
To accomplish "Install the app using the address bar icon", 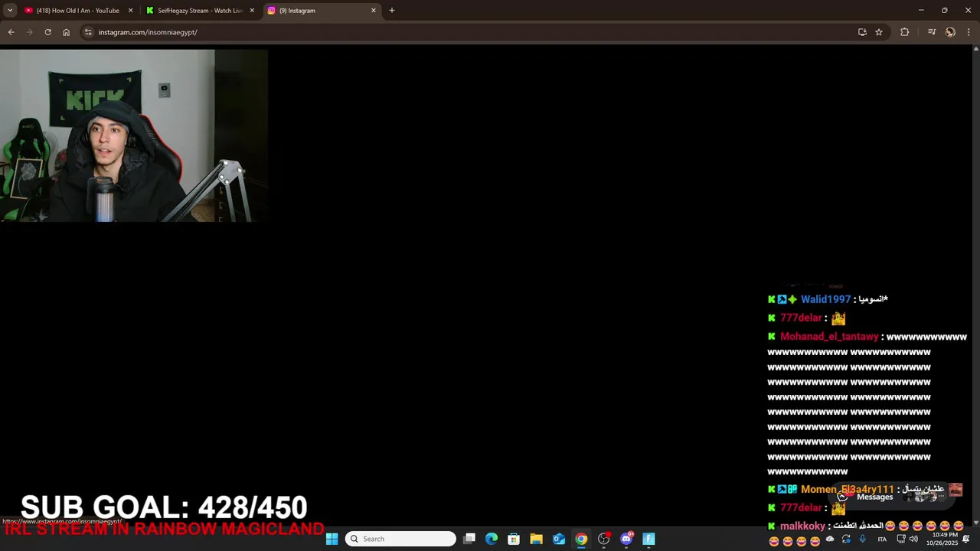I will pyautogui.click(x=862, y=32).
